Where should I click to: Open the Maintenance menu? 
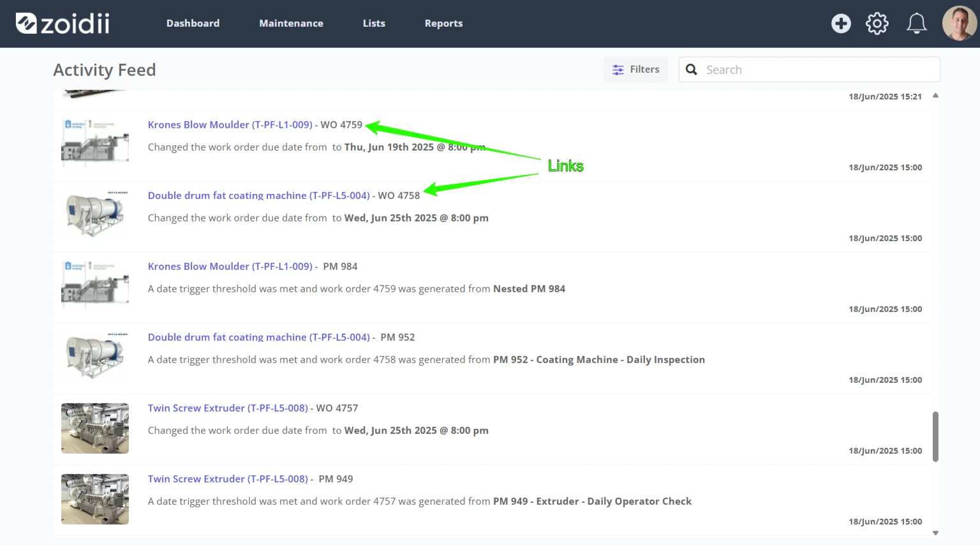(x=291, y=24)
